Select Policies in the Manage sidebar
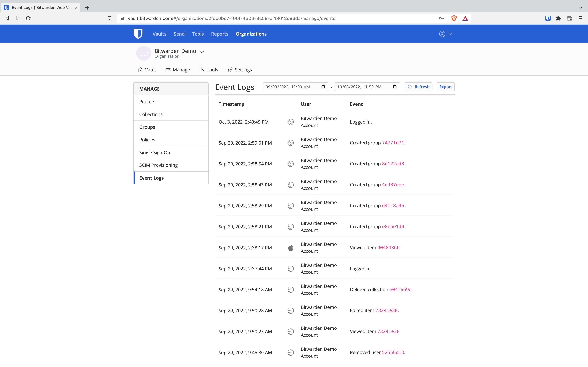The image size is (588, 367). (x=147, y=140)
